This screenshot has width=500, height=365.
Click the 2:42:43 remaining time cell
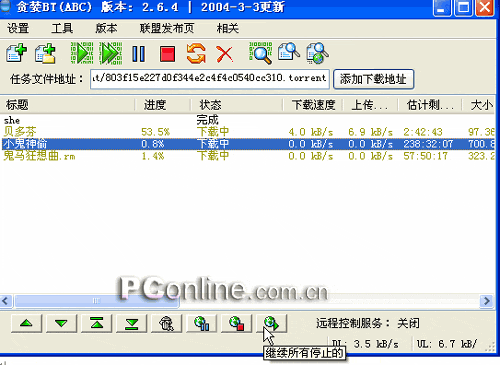pos(423,132)
